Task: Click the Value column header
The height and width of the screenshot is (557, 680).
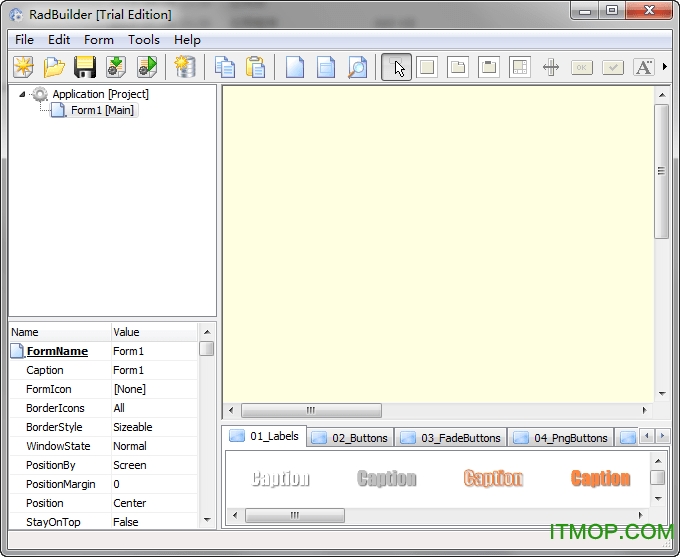Action: click(154, 332)
